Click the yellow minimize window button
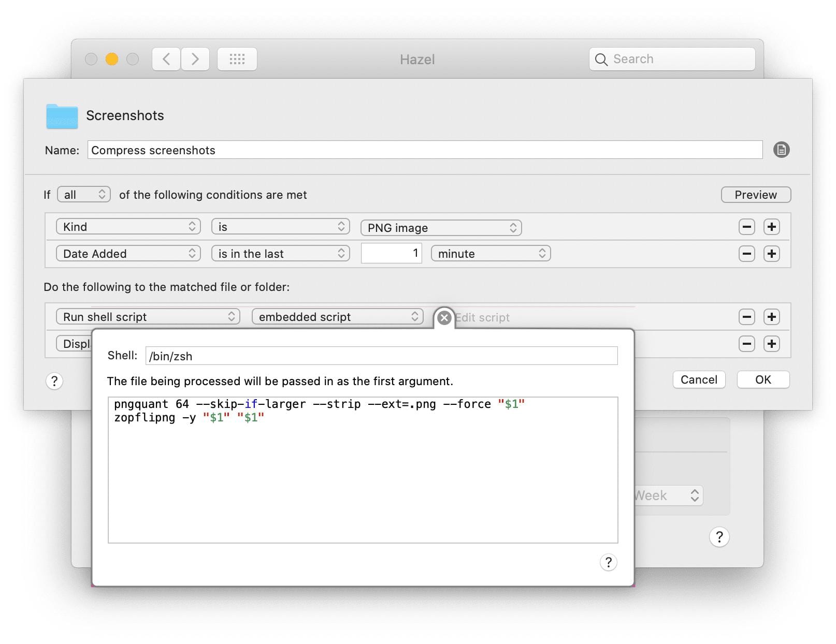Screen dimensions: 836x644 point(112,59)
